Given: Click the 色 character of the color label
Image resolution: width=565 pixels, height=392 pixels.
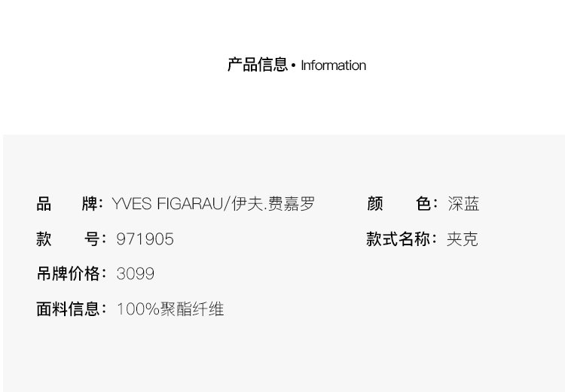Looking at the screenshot, I should 424,204.
